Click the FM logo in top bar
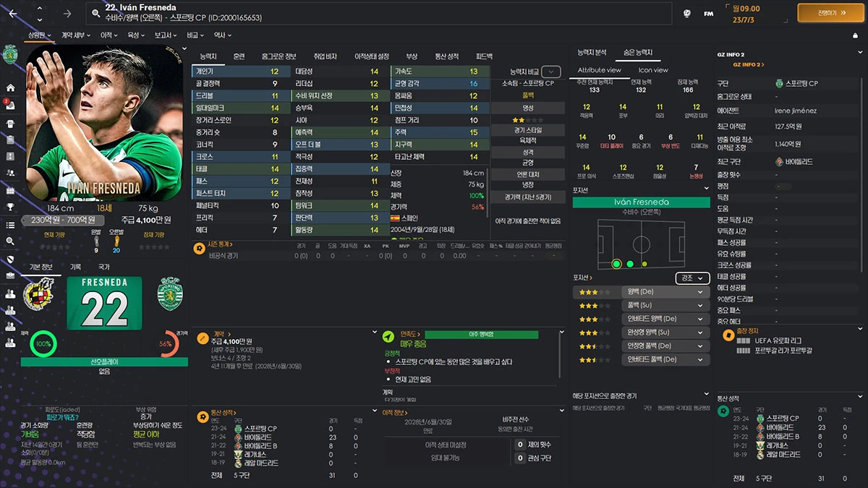Screen dimensions: 868x488 point(709,13)
